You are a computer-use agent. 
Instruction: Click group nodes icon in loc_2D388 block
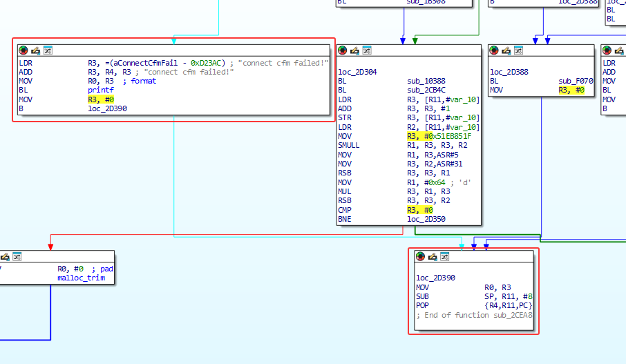click(519, 50)
